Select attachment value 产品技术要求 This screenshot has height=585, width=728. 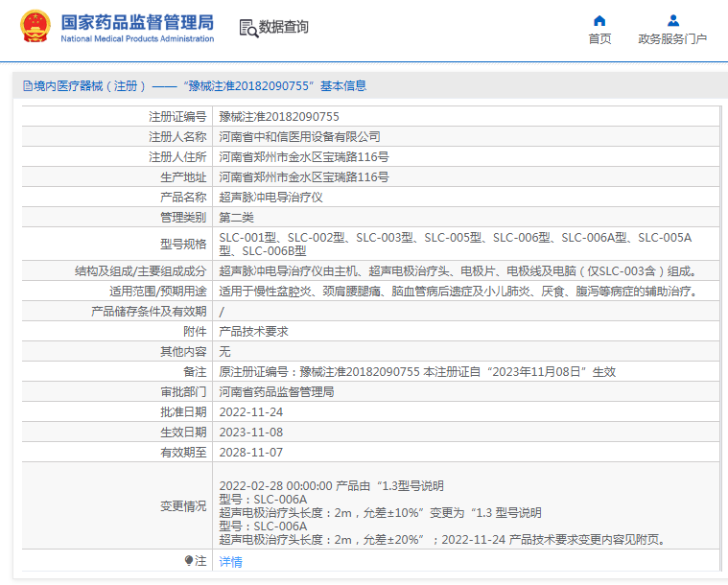point(253,332)
